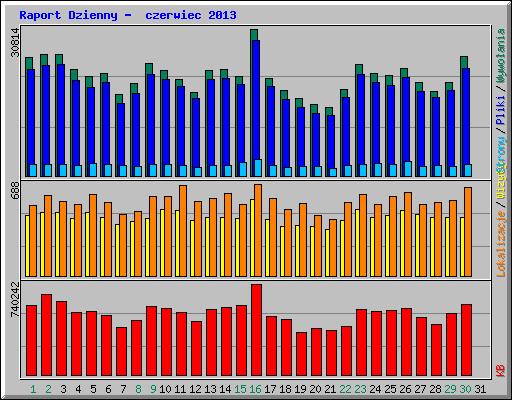Click the 30814 scale value

(15, 42)
